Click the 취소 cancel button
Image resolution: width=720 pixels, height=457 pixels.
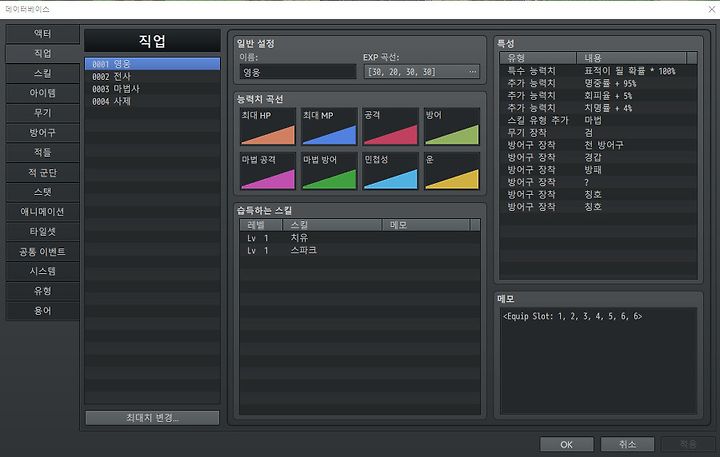pyautogui.click(x=627, y=444)
